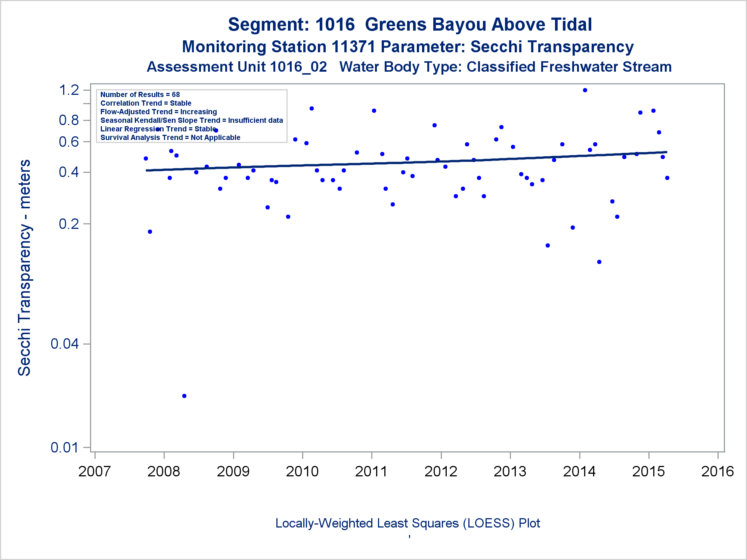The width and height of the screenshot is (747, 560).
Task: Click the Seasonal Kendall/Sen Slope Trend line
Action: [192, 120]
